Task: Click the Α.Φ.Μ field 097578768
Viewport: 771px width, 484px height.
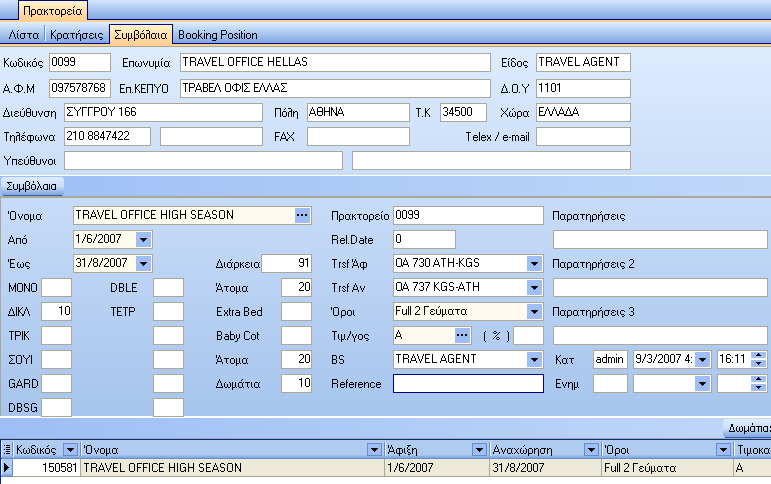Action: click(x=80, y=89)
